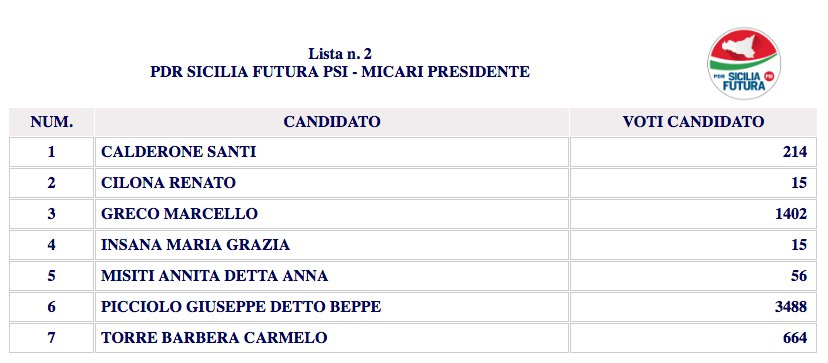Select candidate GRECO MARCELLO
Screen dimensions: 828x363
179,214
